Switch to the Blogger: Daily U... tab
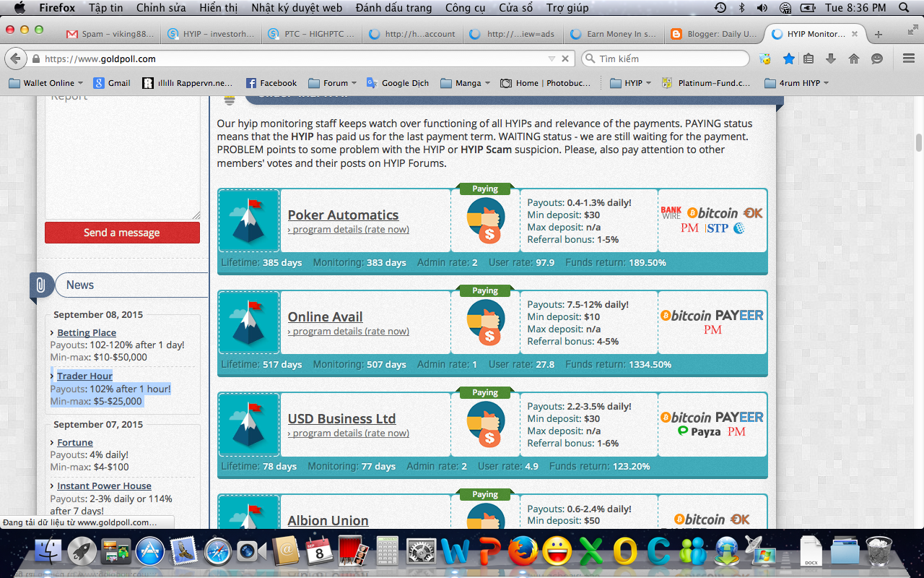924x578 pixels. pyautogui.click(x=712, y=34)
